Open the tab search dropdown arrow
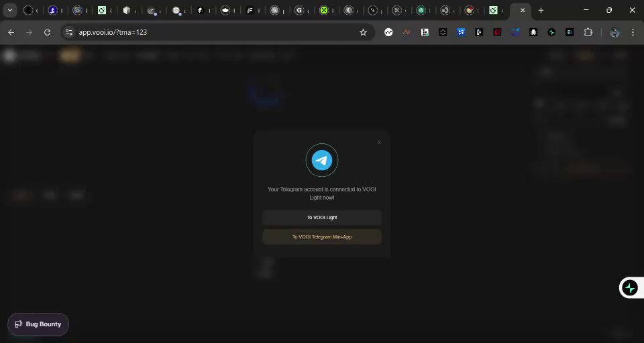 point(10,10)
